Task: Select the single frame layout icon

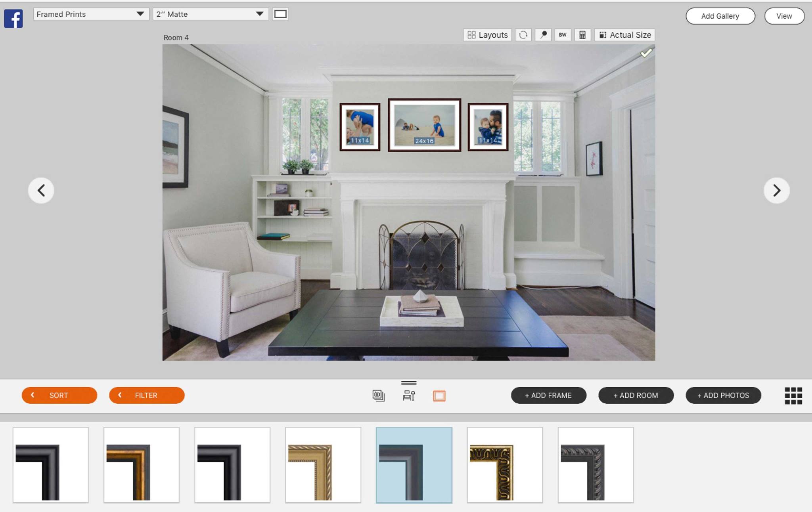Action: pyautogui.click(x=439, y=395)
